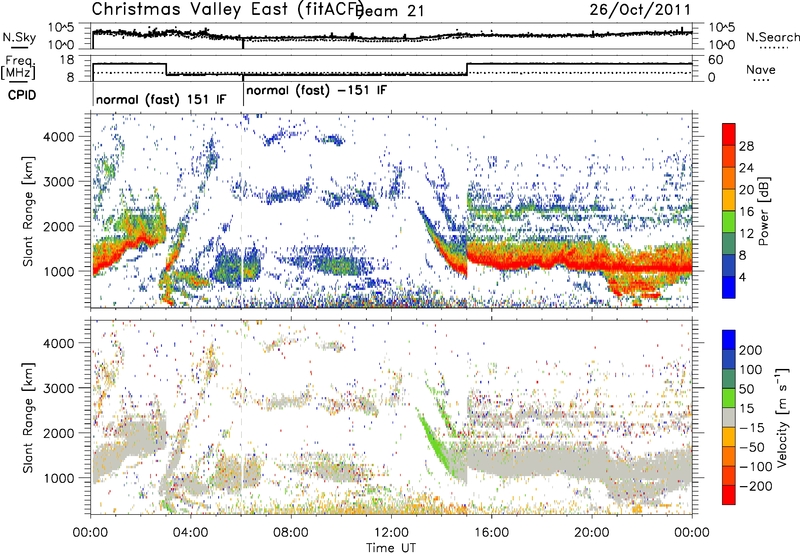Image resolution: width=800 pixels, height=554 pixels.
Task: Pick the gray segment of Velocity color bar
Action: point(729,418)
